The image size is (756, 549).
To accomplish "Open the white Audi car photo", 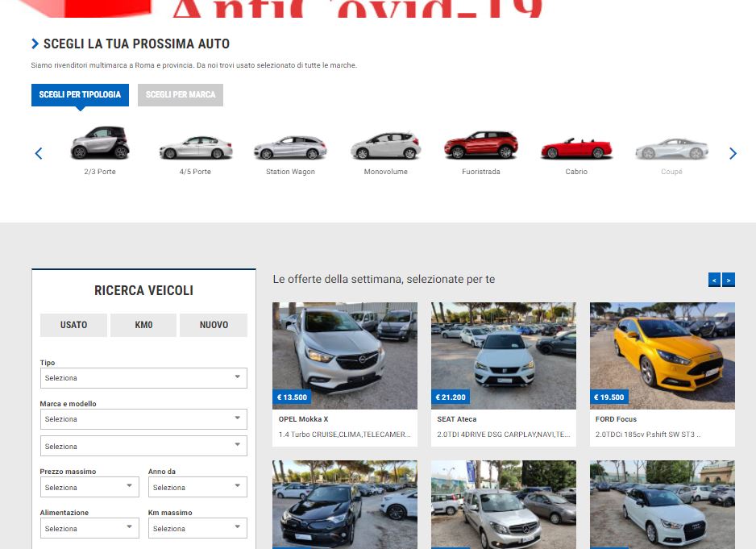I will [663, 505].
